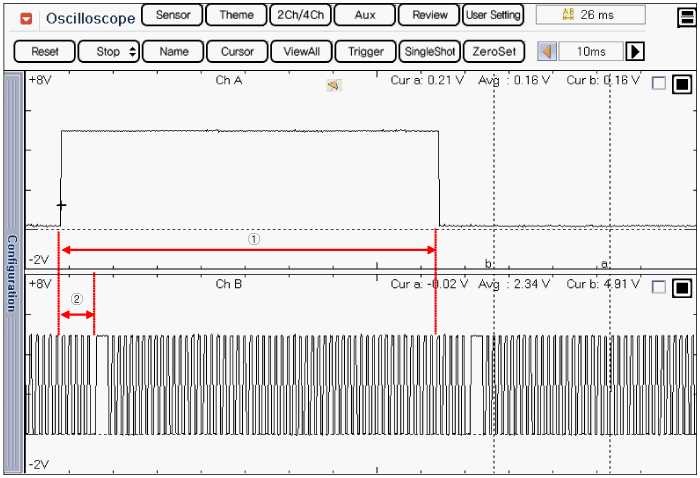Open the Theme option

(237, 15)
